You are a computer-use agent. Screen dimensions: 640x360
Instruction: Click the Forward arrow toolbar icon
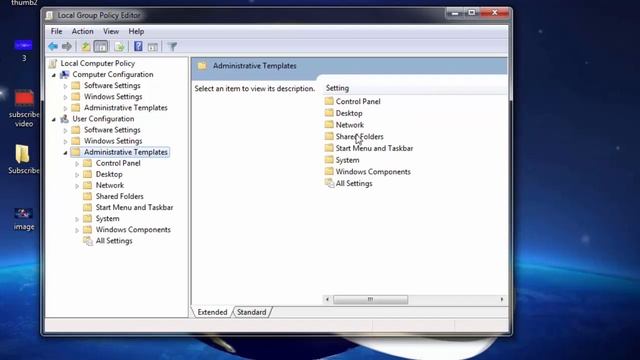click(x=67, y=47)
